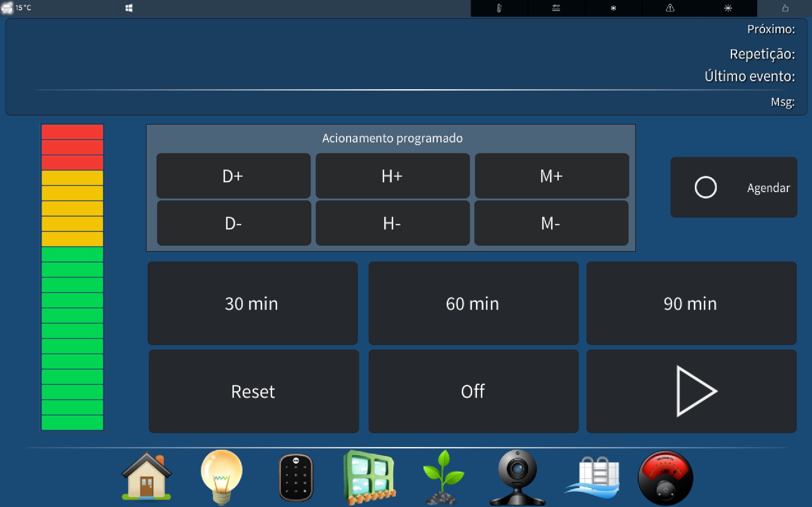
Task: Open the light bulb lighting section
Action: pos(221,476)
